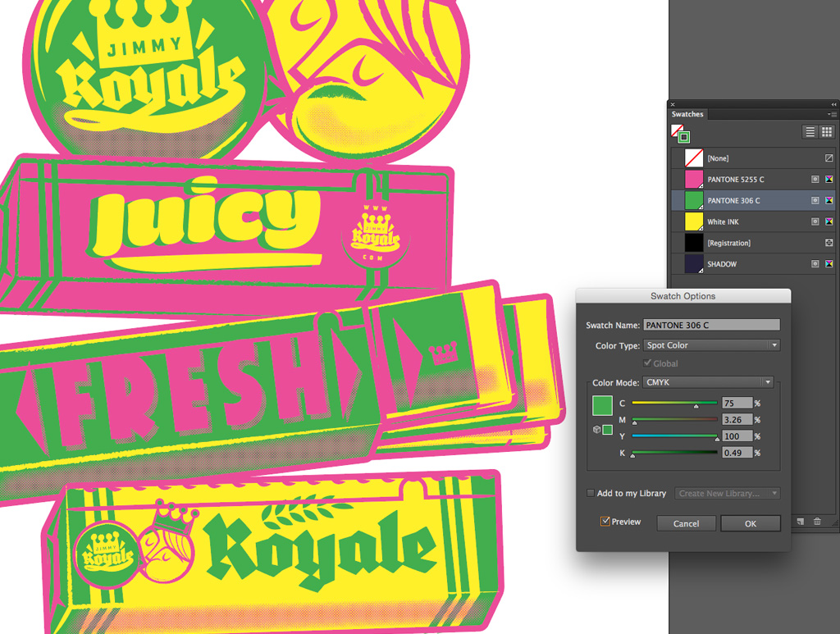This screenshot has height=634, width=840.
Task: Select the Swatches panel tab
Action: pos(687,115)
